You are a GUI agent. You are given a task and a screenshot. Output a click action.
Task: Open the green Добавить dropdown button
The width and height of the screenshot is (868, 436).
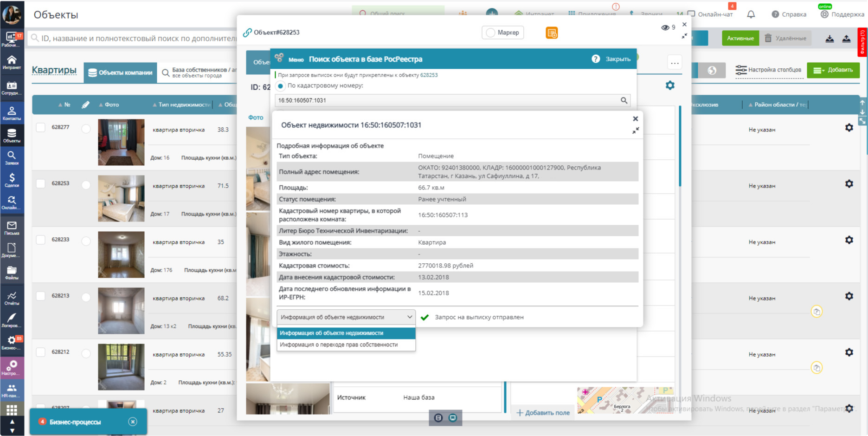click(833, 70)
